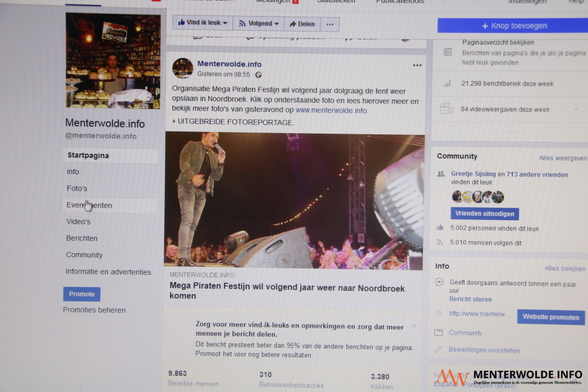
Task: Click 5.010 mensen volgen dit
Action: coord(486,243)
